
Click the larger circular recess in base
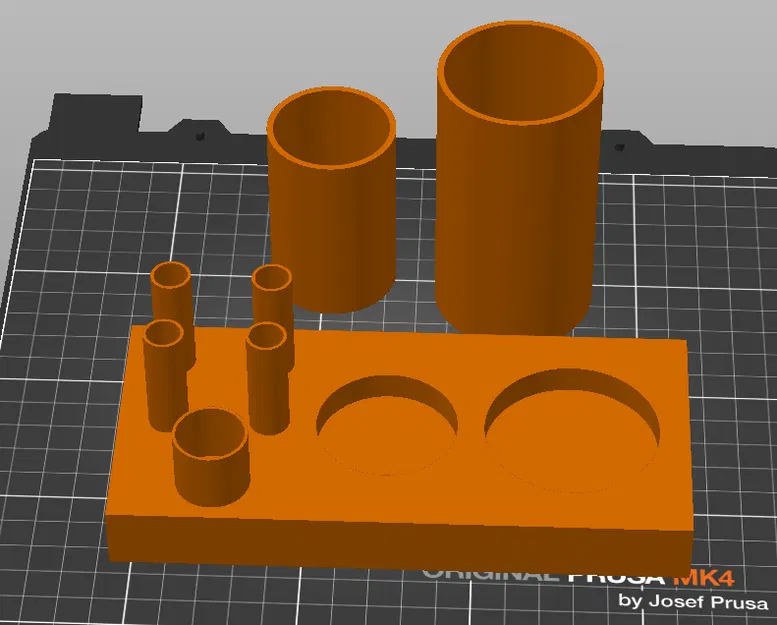pyautogui.click(x=572, y=431)
